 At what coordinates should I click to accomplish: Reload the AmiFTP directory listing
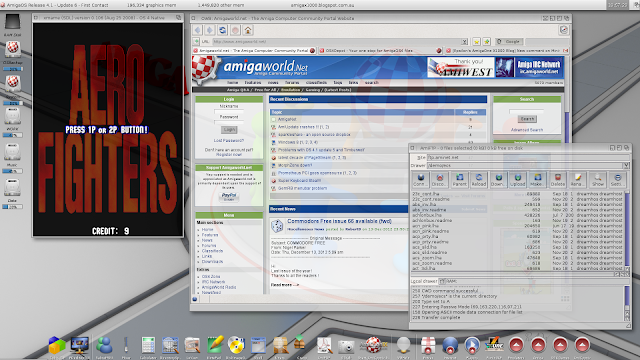[x=479, y=180]
